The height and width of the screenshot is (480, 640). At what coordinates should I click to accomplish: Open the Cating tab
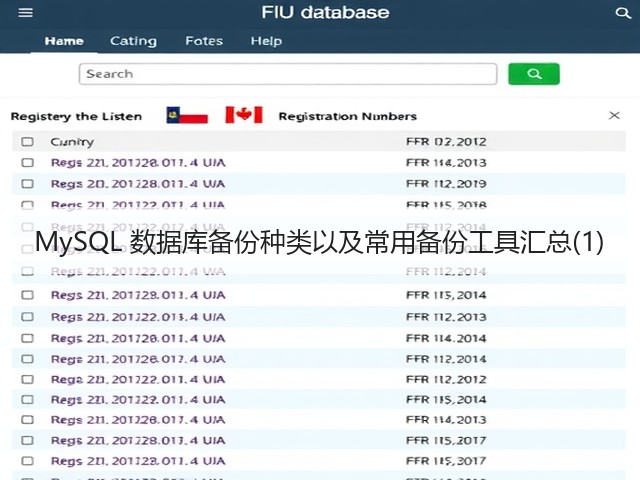[x=133, y=41]
